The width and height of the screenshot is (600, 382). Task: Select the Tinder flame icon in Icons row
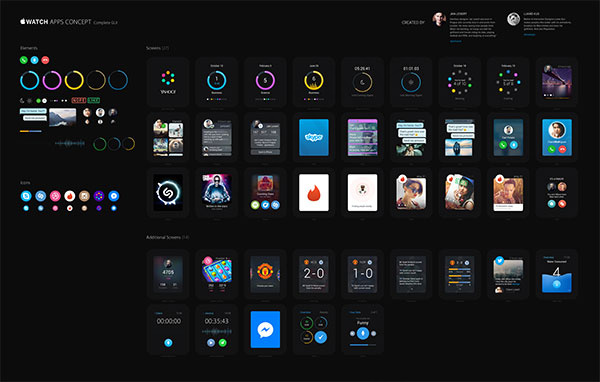pyautogui.click(x=70, y=196)
